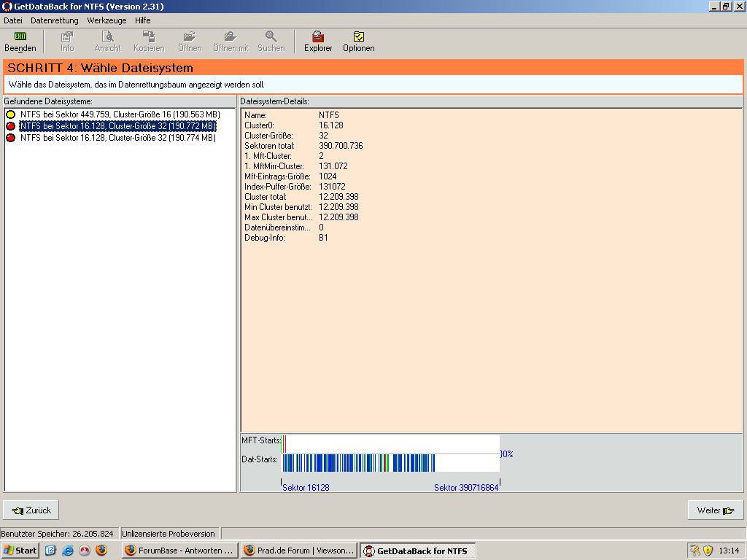Click the Kopieren toolbar icon
The image size is (747, 560).
pyautogui.click(x=149, y=36)
